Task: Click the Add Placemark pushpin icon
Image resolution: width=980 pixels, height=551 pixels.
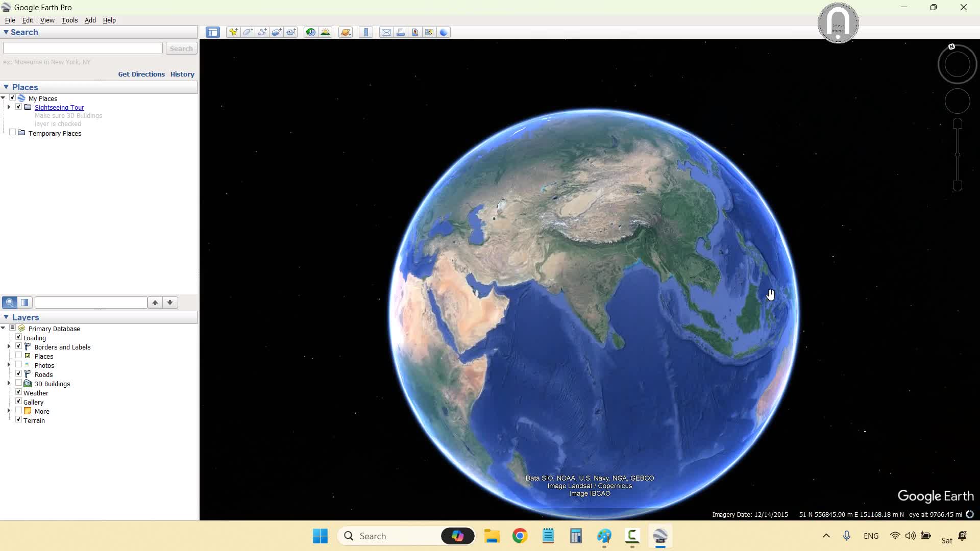Action: point(233,32)
